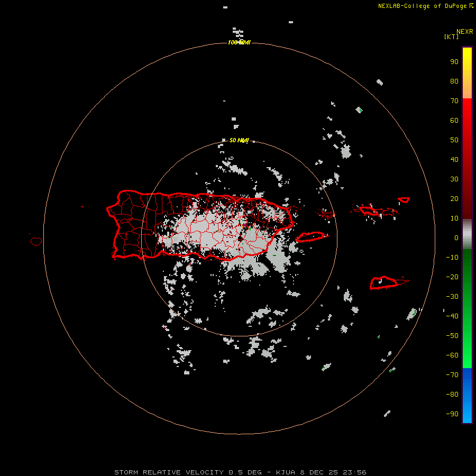Viewport: 476px width, 476px height.
Task: Click the -40 value on velocity scale
Action: pos(452,316)
